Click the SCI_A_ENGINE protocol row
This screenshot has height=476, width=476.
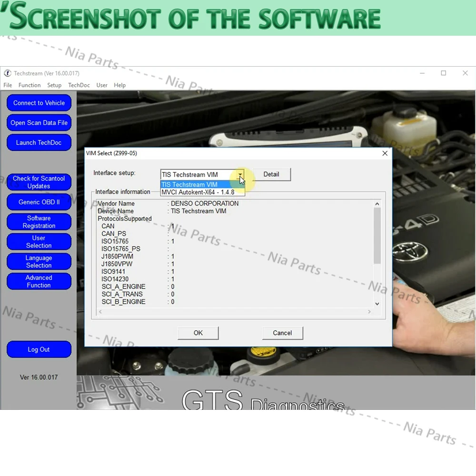click(138, 287)
